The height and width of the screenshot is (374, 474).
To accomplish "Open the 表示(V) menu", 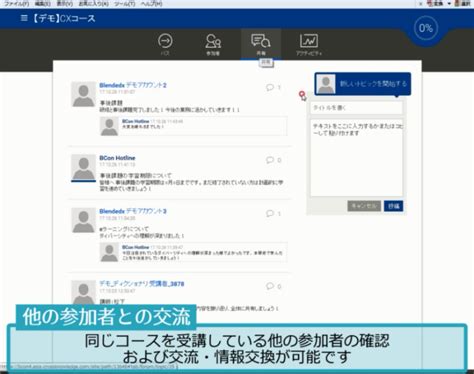I will pyautogui.click(x=64, y=4).
